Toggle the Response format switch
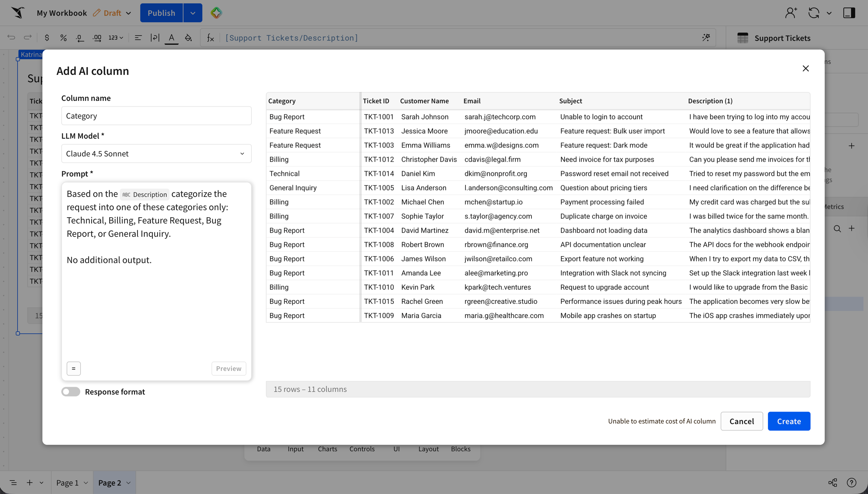This screenshot has height=494, width=868. (x=71, y=391)
